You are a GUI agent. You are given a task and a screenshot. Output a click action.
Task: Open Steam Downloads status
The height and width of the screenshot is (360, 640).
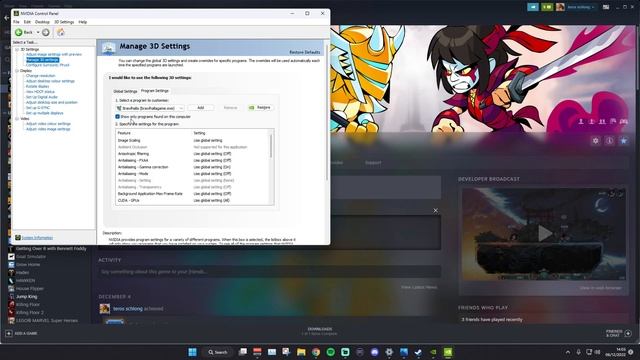pyautogui.click(x=320, y=331)
